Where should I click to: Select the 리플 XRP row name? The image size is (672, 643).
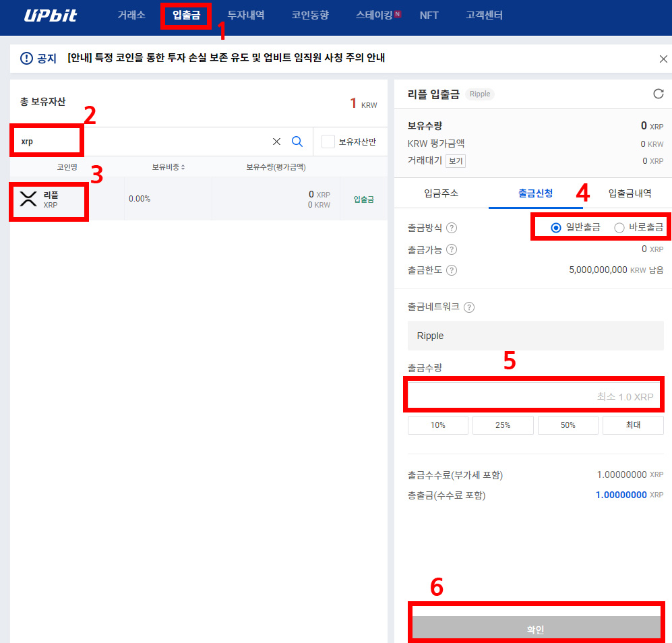51,200
